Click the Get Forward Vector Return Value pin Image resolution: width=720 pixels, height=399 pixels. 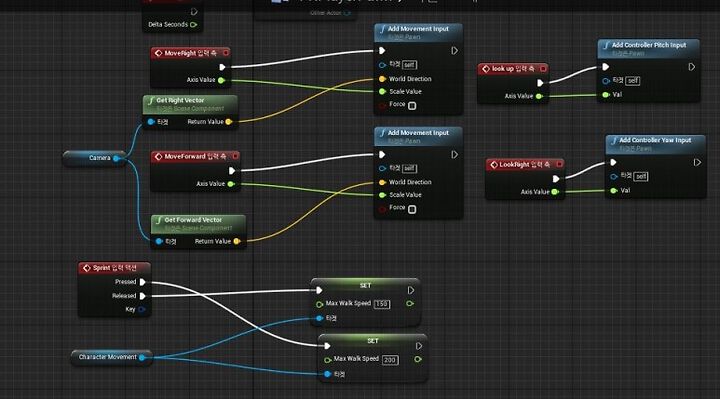coord(237,241)
